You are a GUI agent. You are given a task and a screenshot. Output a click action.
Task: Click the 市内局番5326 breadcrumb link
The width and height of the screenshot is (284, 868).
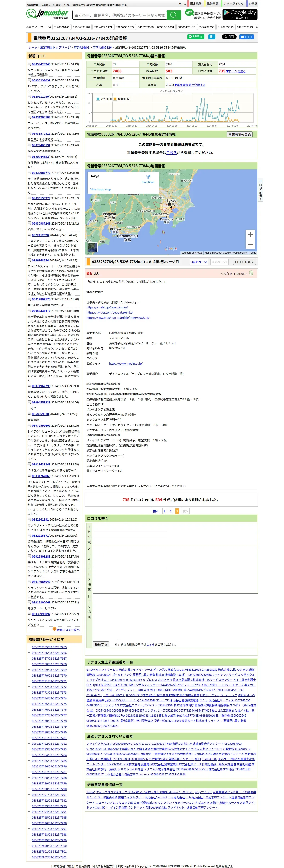102,48
